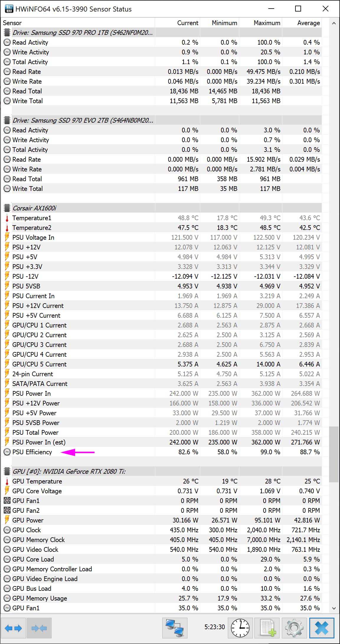Select the GPU Core Load row
340x644 pixels.
click(161, 559)
